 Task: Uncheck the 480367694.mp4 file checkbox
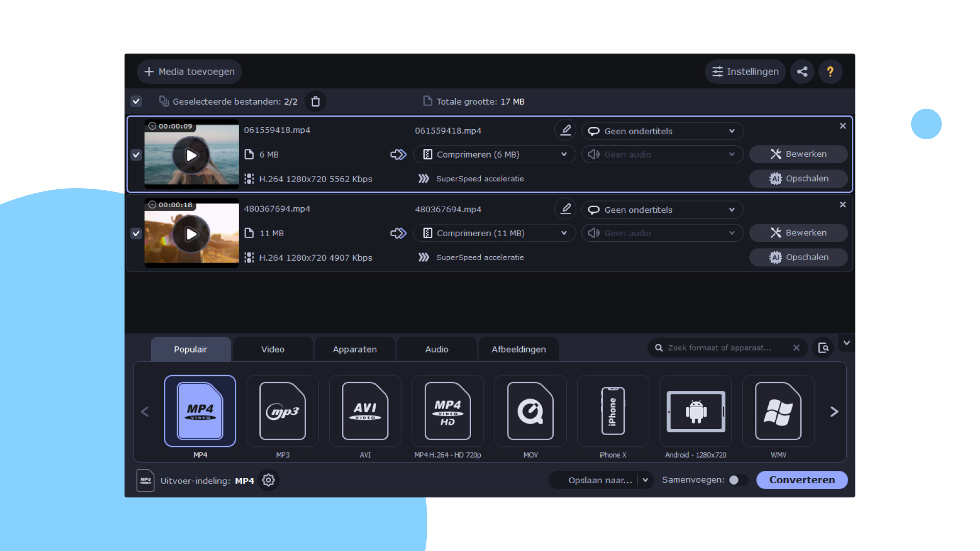(x=136, y=233)
